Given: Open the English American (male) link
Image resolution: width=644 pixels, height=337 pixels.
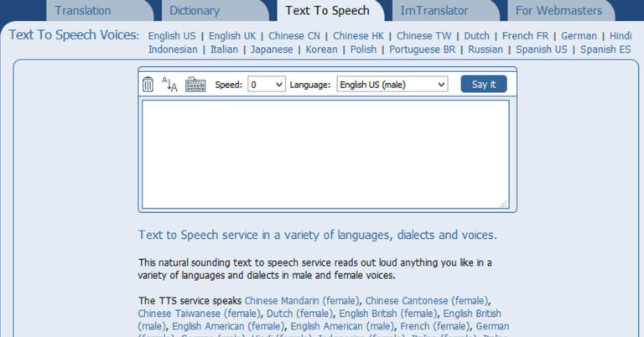Looking at the screenshot, I should 342,326.
